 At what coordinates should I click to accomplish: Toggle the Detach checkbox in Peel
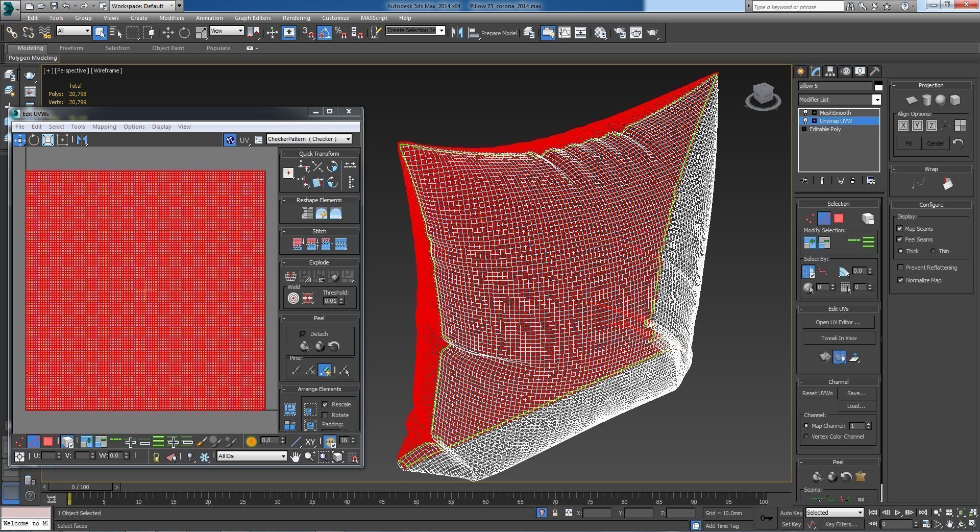pos(303,334)
